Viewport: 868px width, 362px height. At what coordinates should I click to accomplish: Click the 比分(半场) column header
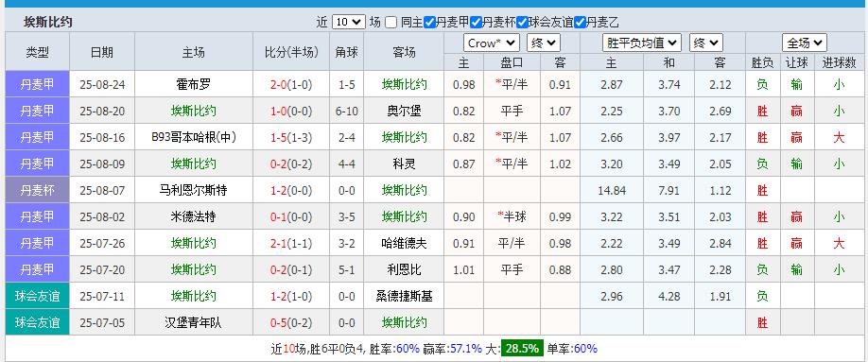click(291, 52)
